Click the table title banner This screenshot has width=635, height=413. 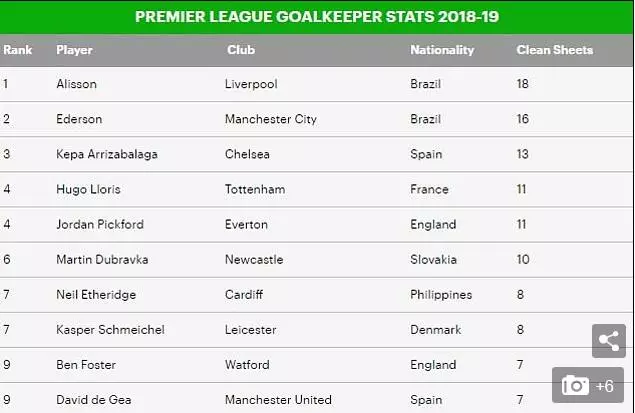(317, 17)
